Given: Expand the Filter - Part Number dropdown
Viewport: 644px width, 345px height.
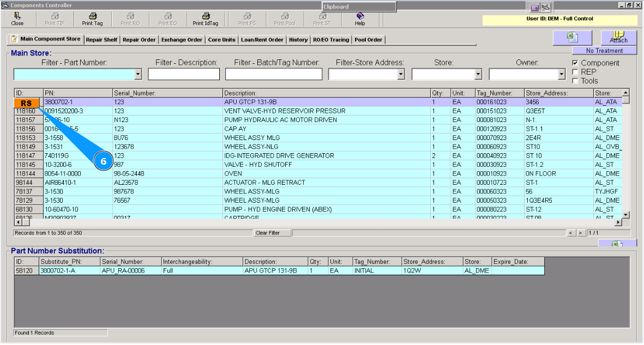Looking at the screenshot, I should tap(137, 74).
